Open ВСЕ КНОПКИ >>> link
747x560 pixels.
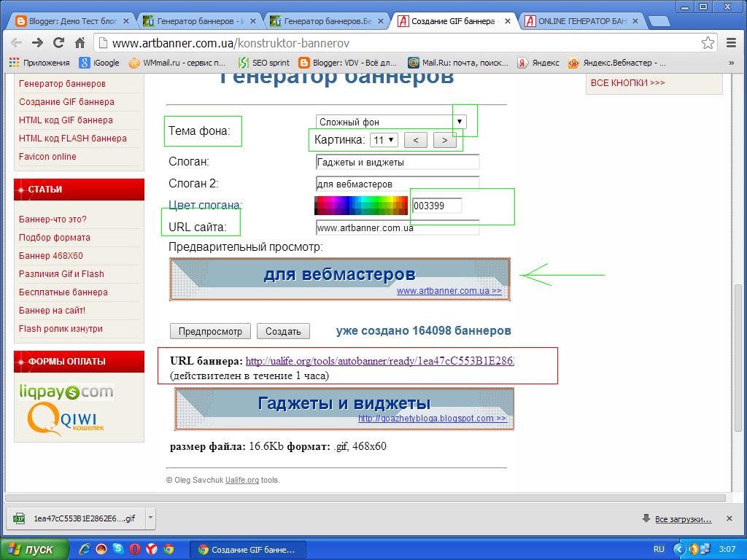point(627,82)
